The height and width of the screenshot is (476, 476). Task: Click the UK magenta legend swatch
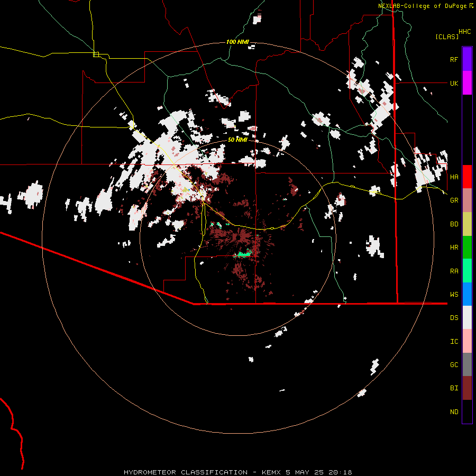467,83
